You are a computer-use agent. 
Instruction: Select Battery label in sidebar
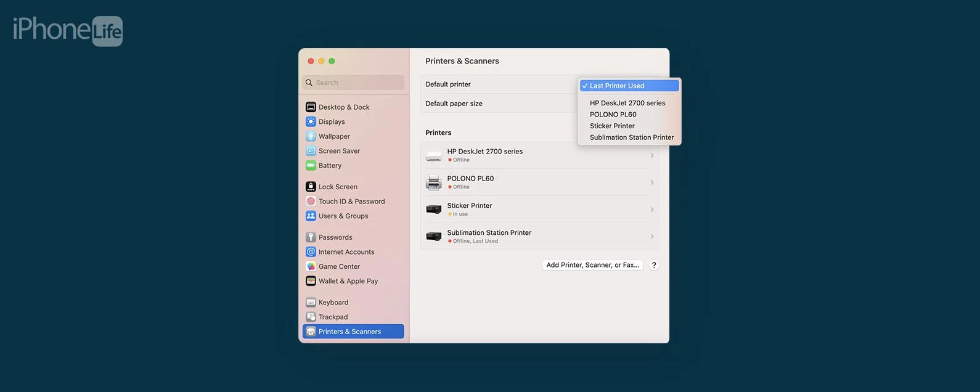point(330,166)
